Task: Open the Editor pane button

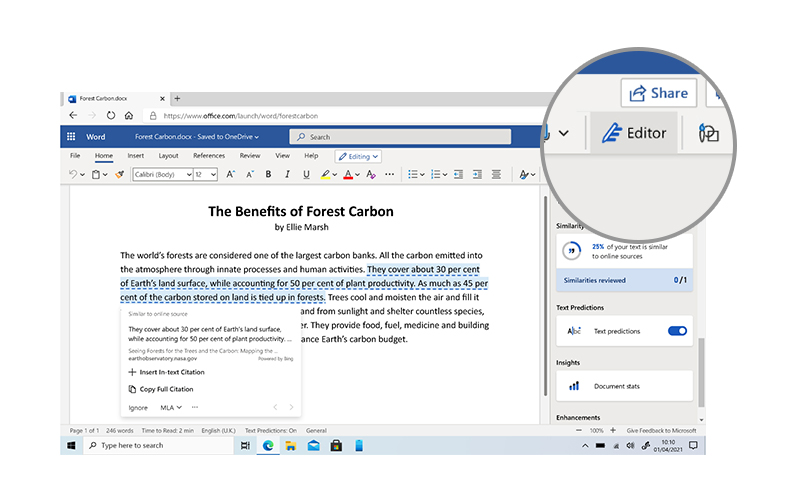Action: click(634, 133)
